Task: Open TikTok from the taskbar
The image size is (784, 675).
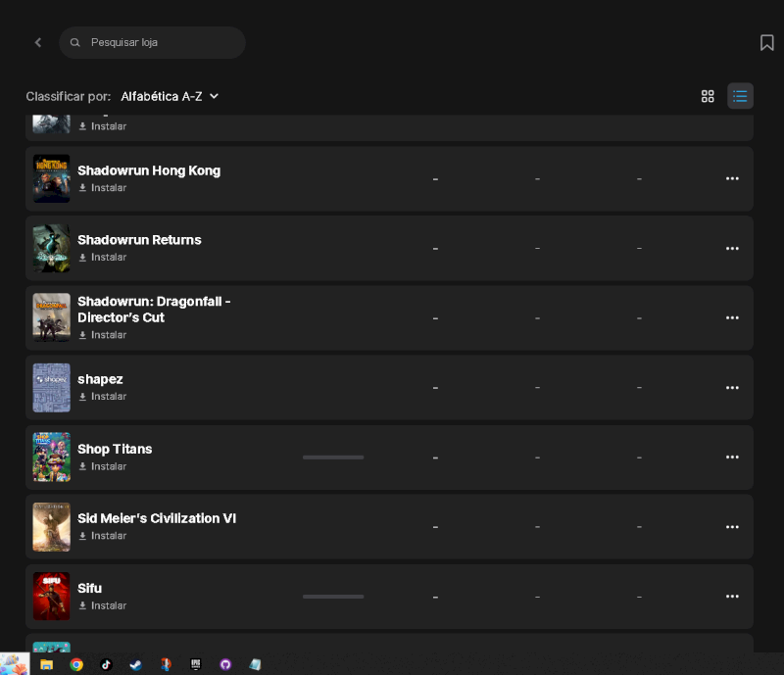Action: (106, 664)
